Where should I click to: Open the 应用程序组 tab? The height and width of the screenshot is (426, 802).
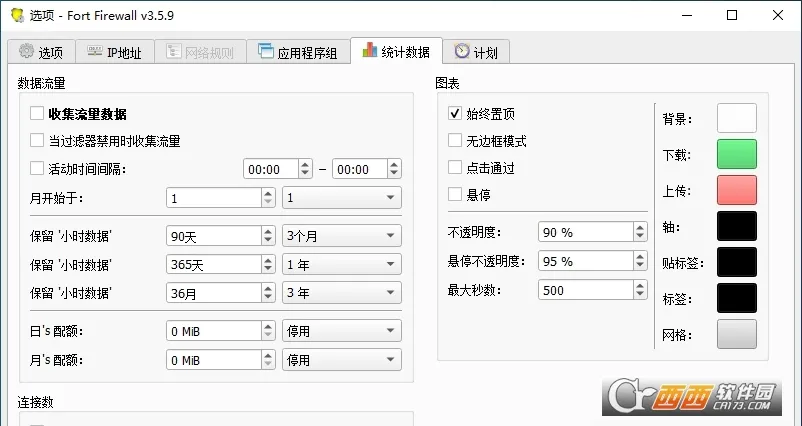tap(298, 52)
